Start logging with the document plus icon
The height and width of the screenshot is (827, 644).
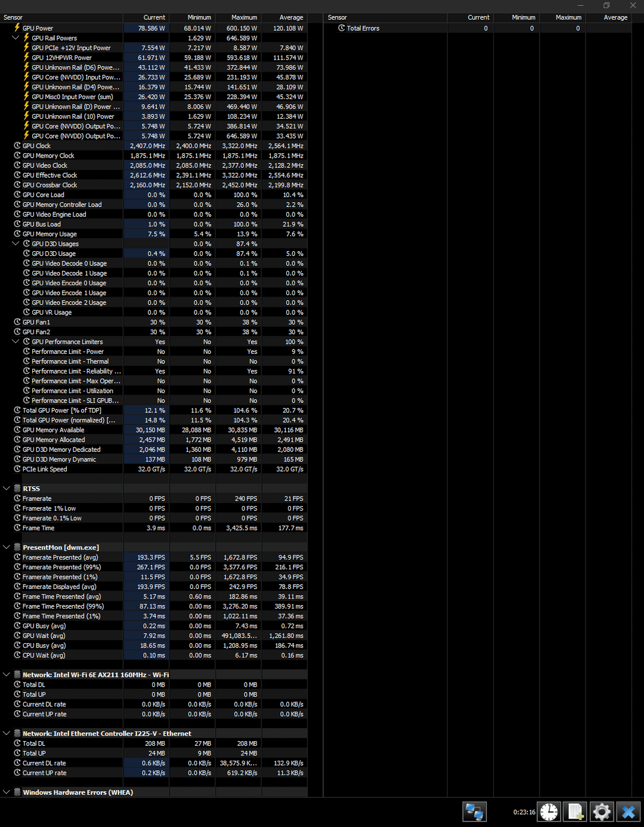[575, 812]
